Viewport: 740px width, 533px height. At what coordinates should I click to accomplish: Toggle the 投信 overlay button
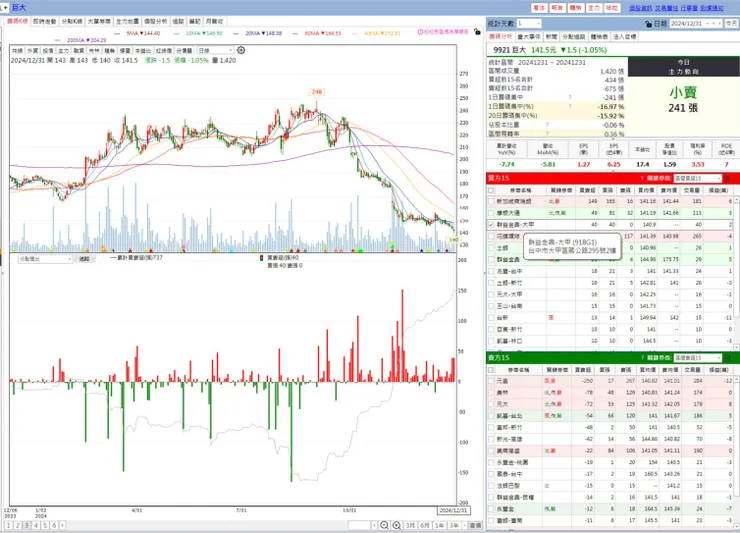tap(48, 51)
